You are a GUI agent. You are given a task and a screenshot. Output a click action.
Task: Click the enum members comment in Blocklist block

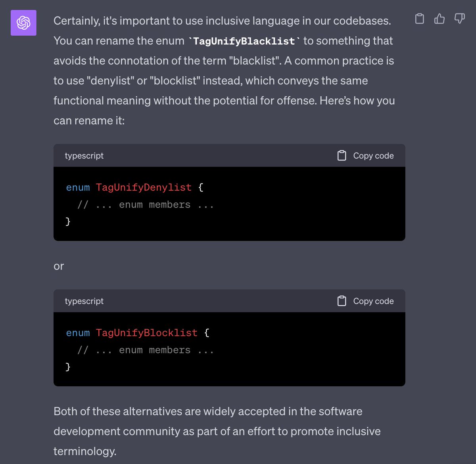click(146, 350)
